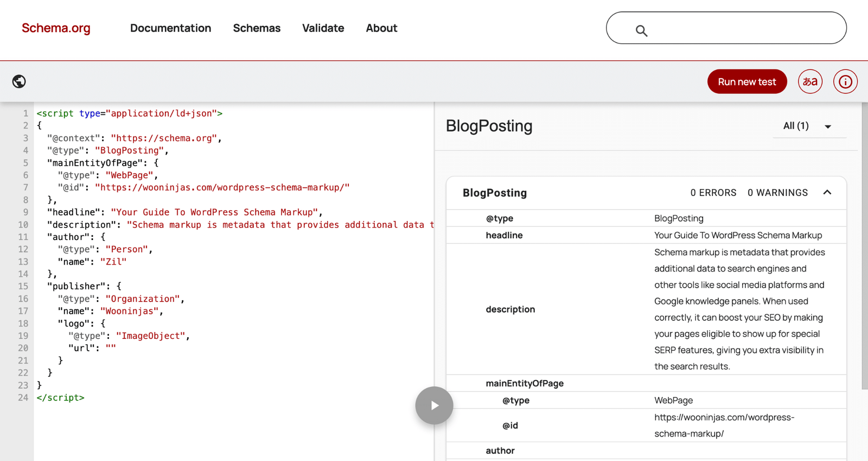Click code line 9 with headline

184,212
